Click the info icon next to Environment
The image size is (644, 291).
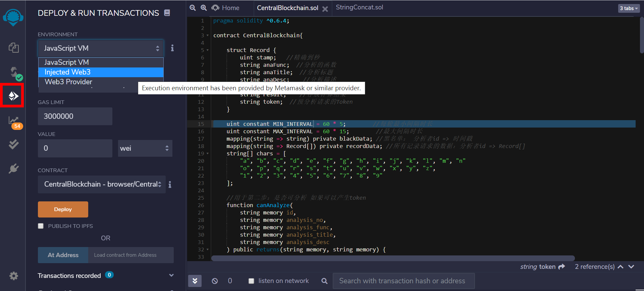pos(172,48)
